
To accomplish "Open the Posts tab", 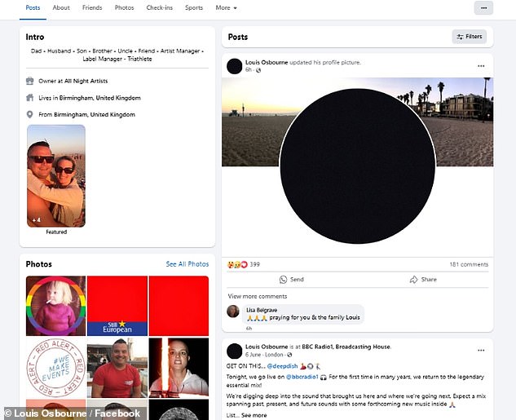I will coord(33,7).
